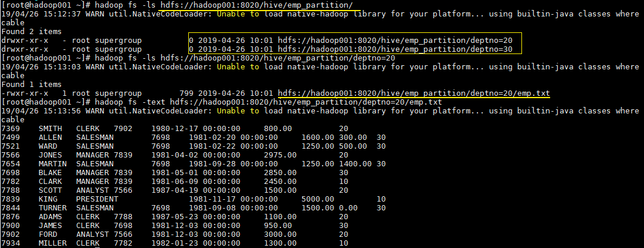Click the commission value 1400.00
This screenshot has width=644, height=248.
click(x=355, y=163)
